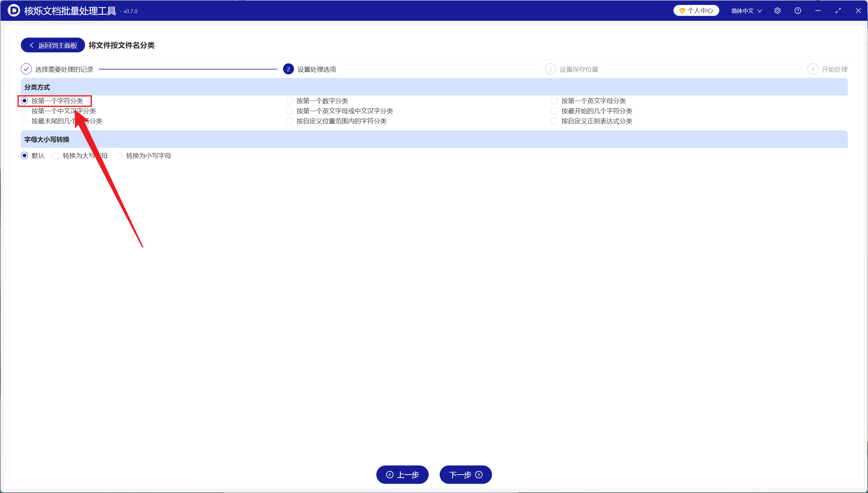Image resolution: width=868 pixels, height=493 pixels.
Task: Select 默认 case conversion option
Action: point(33,155)
